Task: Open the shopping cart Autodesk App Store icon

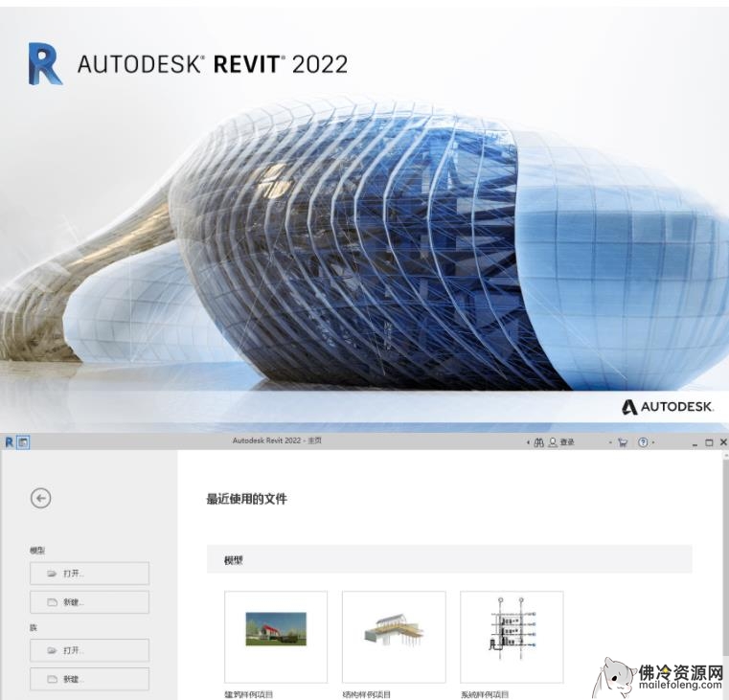Action: click(623, 442)
